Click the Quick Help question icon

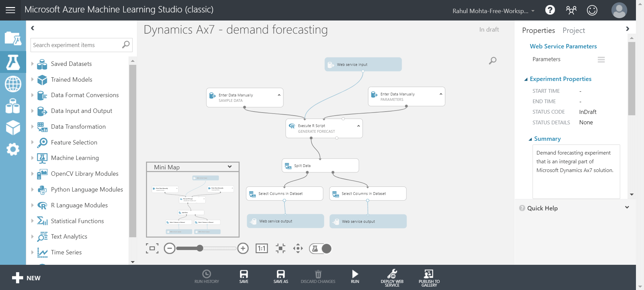(x=522, y=208)
